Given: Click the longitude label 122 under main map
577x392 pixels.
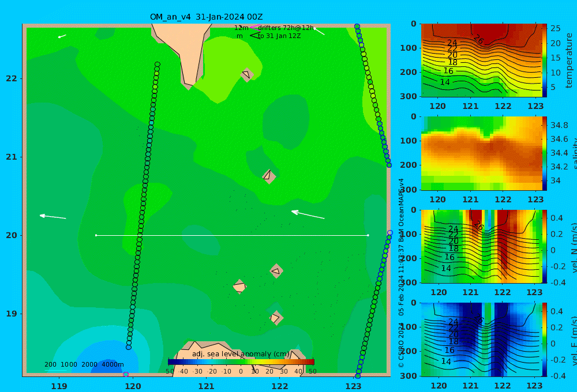Looking at the screenshot, I should 280,386.
